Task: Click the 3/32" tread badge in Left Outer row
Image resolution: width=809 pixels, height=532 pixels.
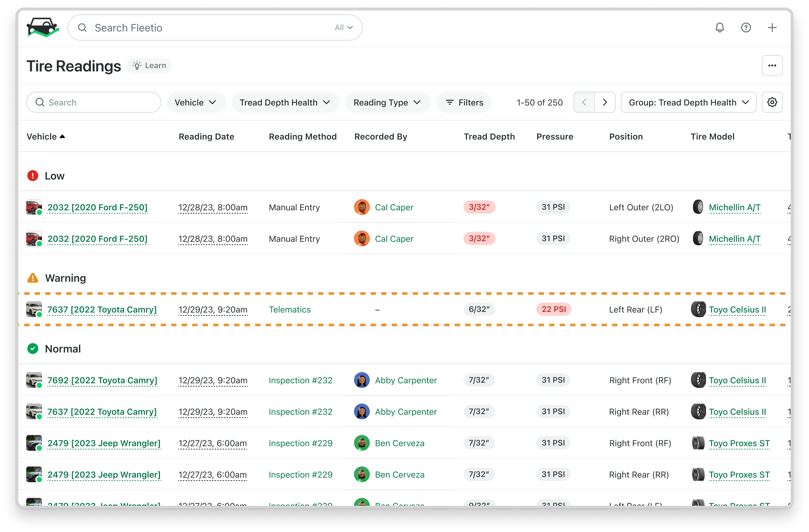Action: tap(479, 207)
